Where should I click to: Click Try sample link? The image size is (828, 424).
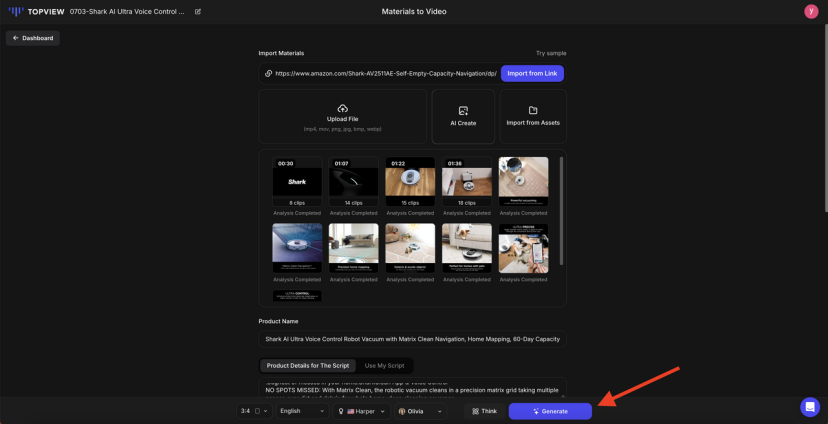pos(551,53)
